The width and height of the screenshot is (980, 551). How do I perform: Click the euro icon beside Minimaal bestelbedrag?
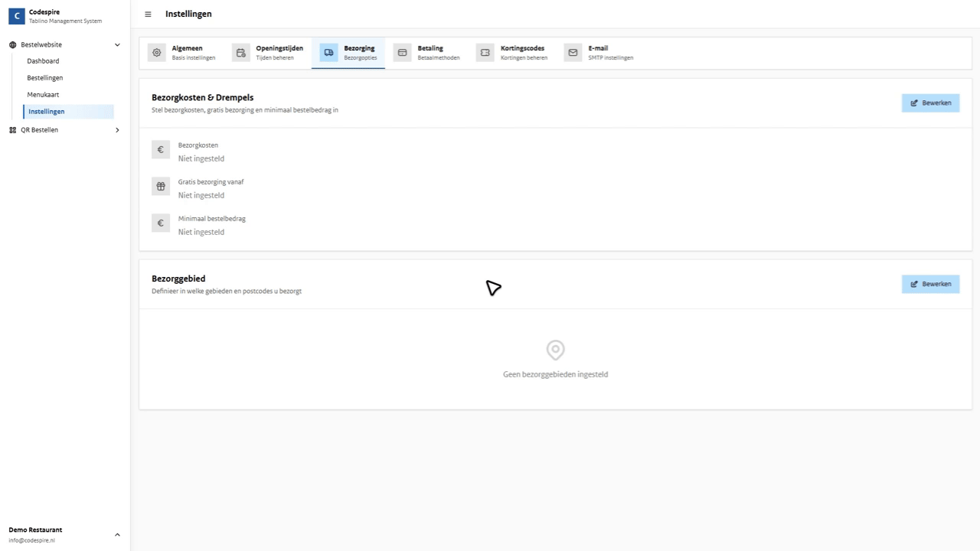[x=160, y=223]
